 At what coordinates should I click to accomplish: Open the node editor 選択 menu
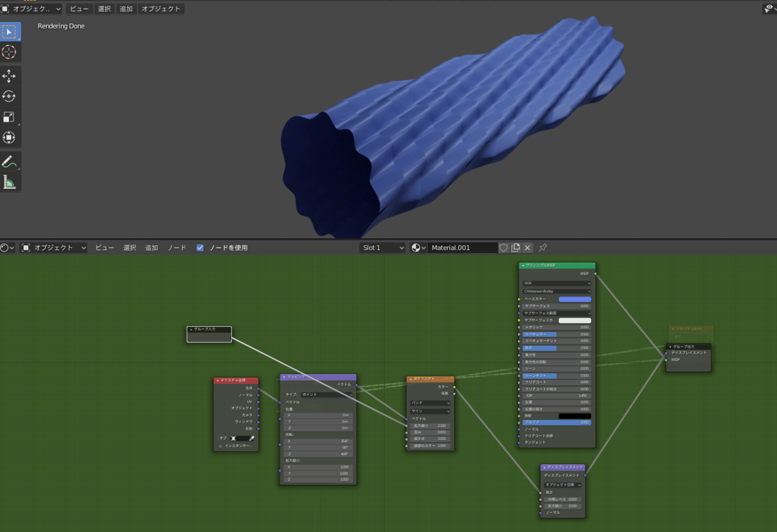click(129, 248)
